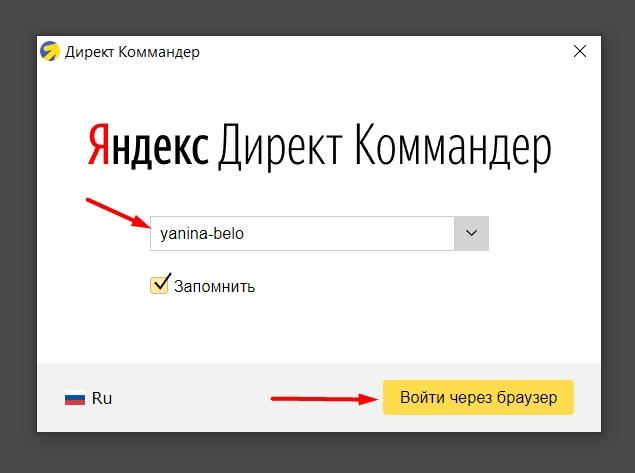Click the Яндекс Директ Коммандер logo
Screen dimensions: 635x473
click(320, 147)
